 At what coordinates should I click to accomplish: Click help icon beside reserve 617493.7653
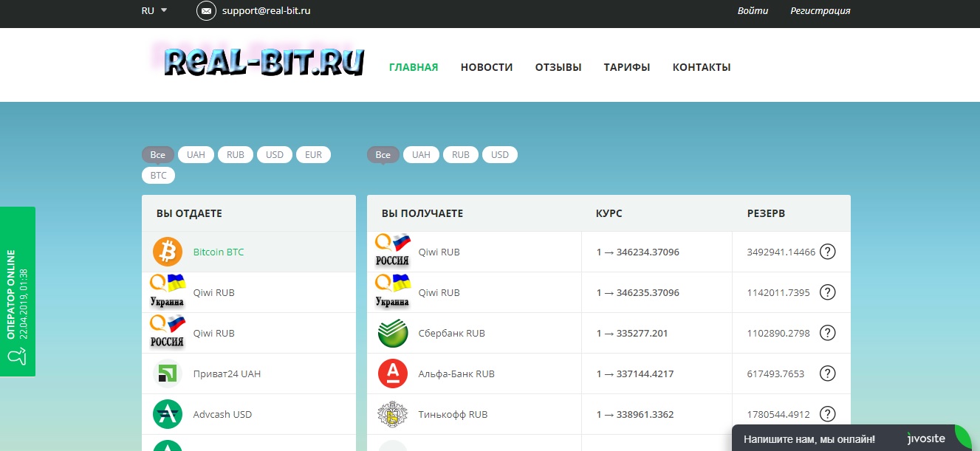point(828,373)
